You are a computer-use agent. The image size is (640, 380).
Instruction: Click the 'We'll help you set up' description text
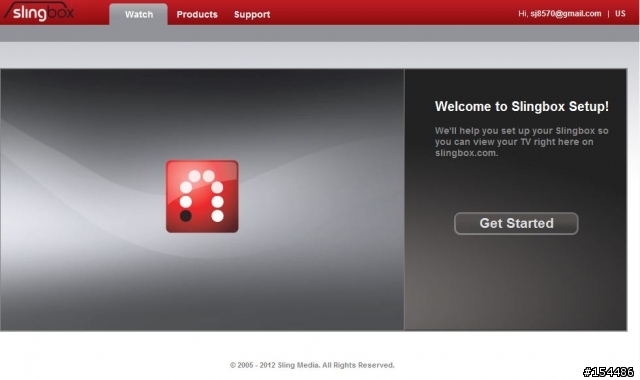521,142
